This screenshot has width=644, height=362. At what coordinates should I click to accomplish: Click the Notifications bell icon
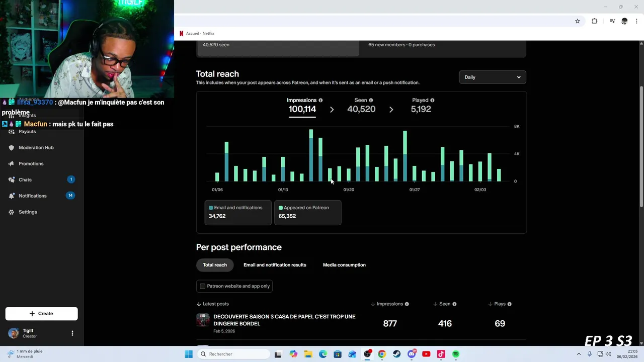click(11, 196)
